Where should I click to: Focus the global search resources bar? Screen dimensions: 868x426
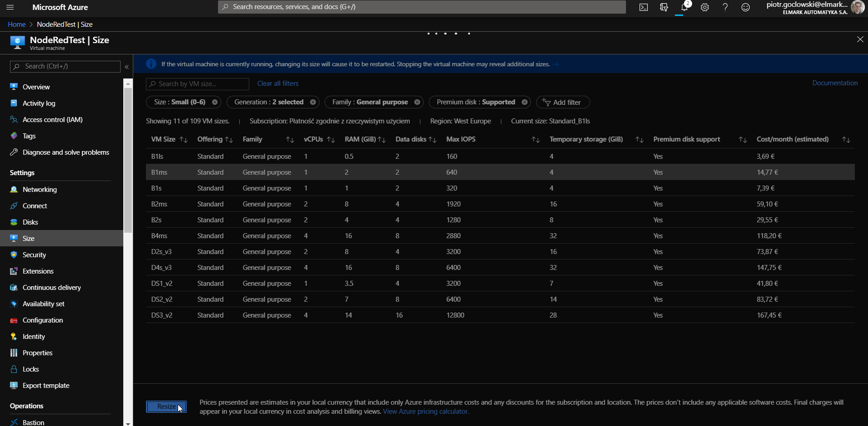click(422, 7)
